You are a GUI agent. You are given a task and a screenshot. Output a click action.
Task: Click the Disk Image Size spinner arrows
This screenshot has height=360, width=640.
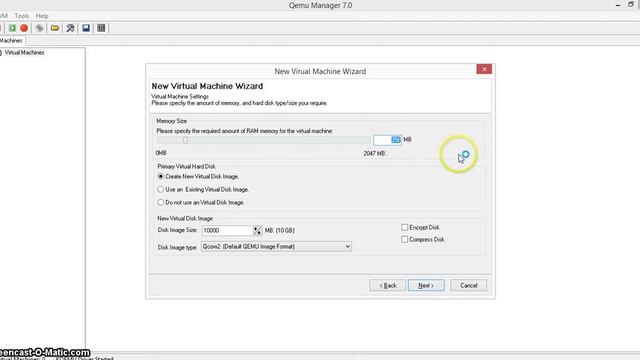point(258,231)
